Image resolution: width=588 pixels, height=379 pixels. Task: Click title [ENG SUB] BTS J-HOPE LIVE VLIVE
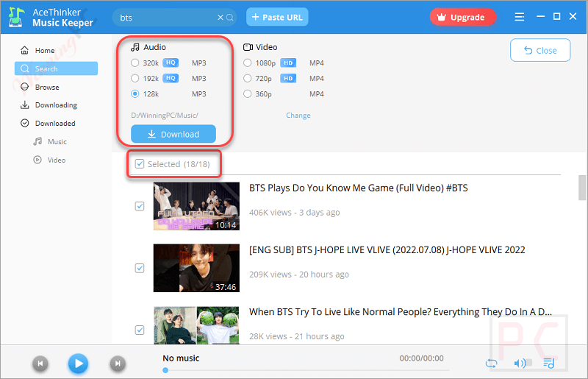click(387, 249)
